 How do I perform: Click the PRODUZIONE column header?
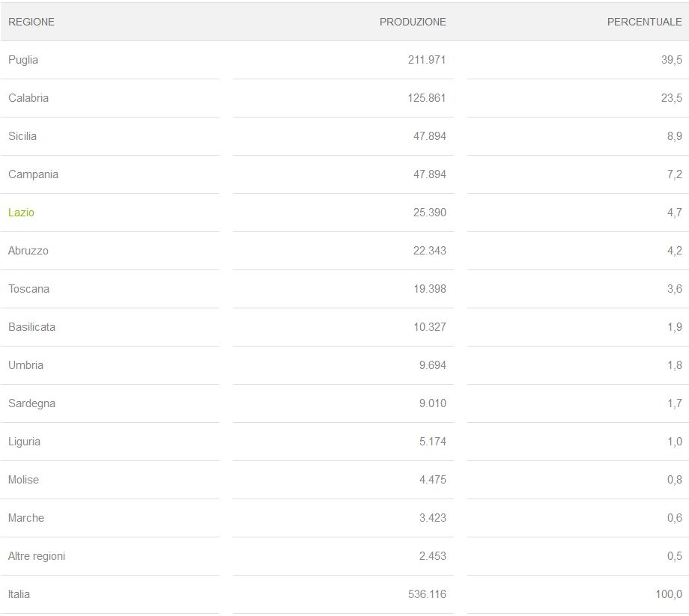tap(413, 22)
